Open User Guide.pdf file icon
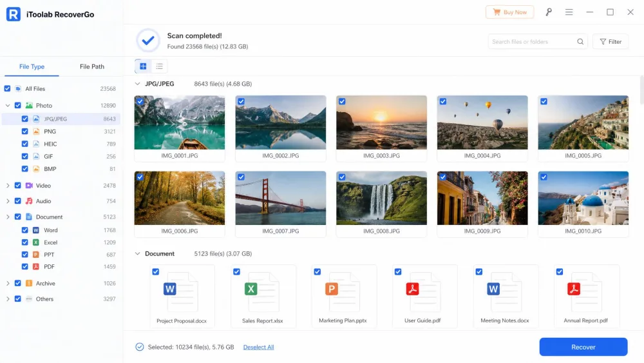Screen dimensions: 644x363 tap(423, 291)
